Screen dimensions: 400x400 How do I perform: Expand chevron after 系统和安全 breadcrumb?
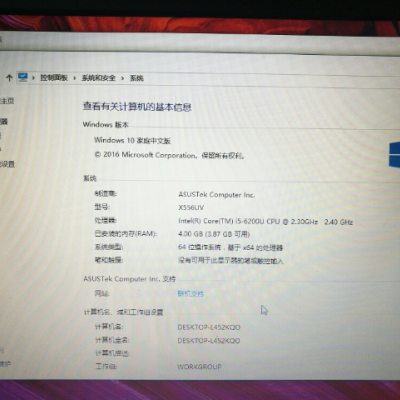coord(123,78)
